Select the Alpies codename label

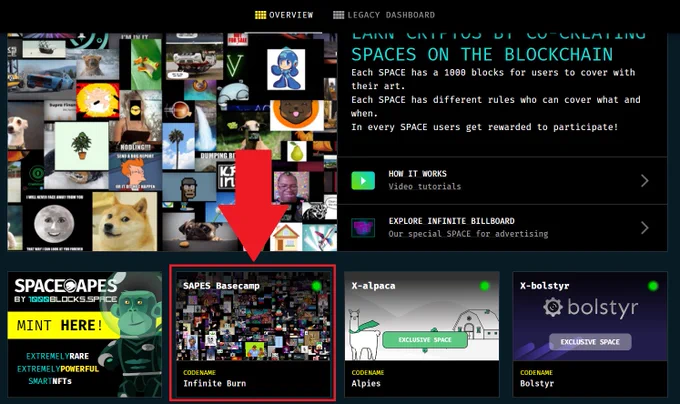click(366, 383)
